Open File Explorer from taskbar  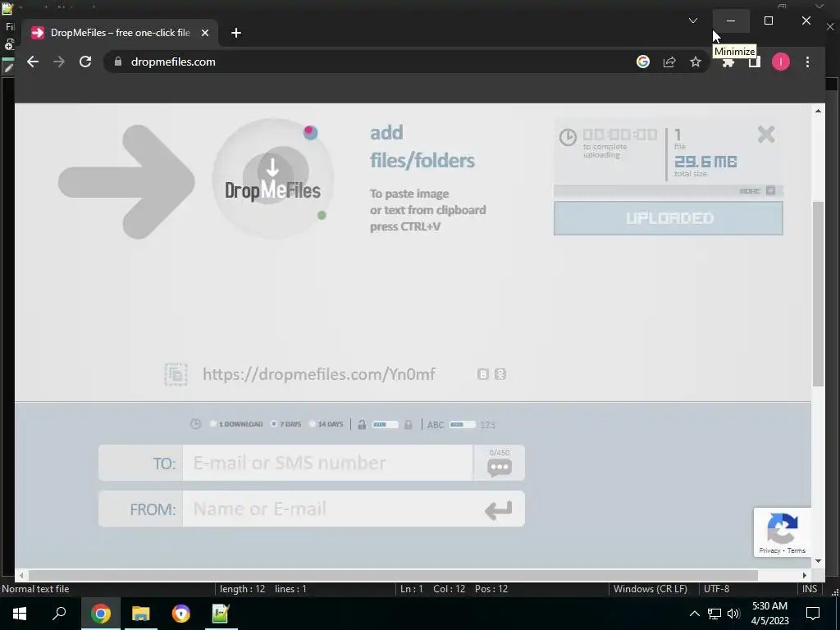tap(140, 614)
